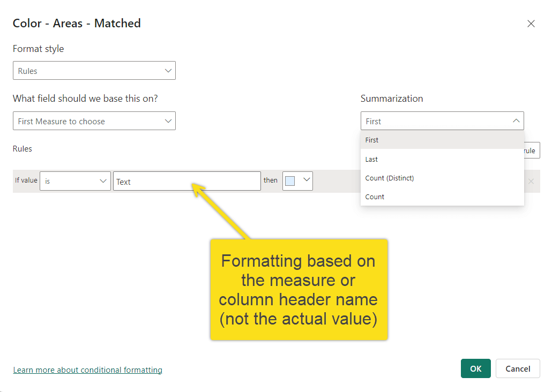Click the chevron icon in Format style box

point(168,71)
